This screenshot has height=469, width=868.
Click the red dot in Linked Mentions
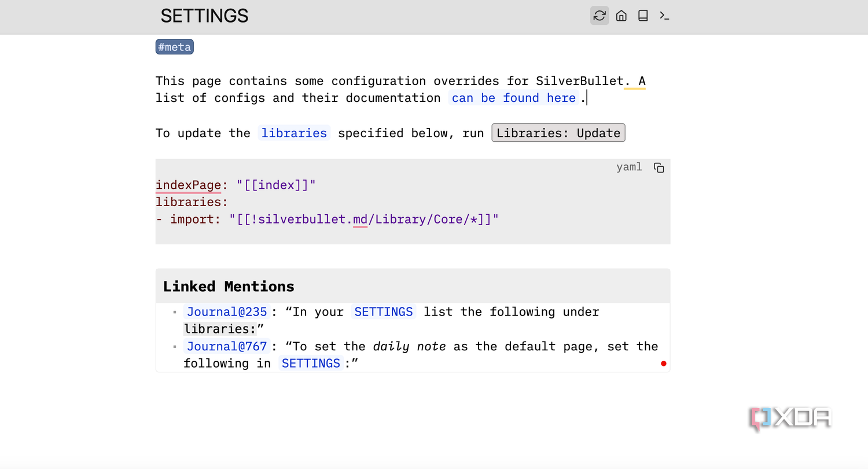pyautogui.click(x=664, y=364)
